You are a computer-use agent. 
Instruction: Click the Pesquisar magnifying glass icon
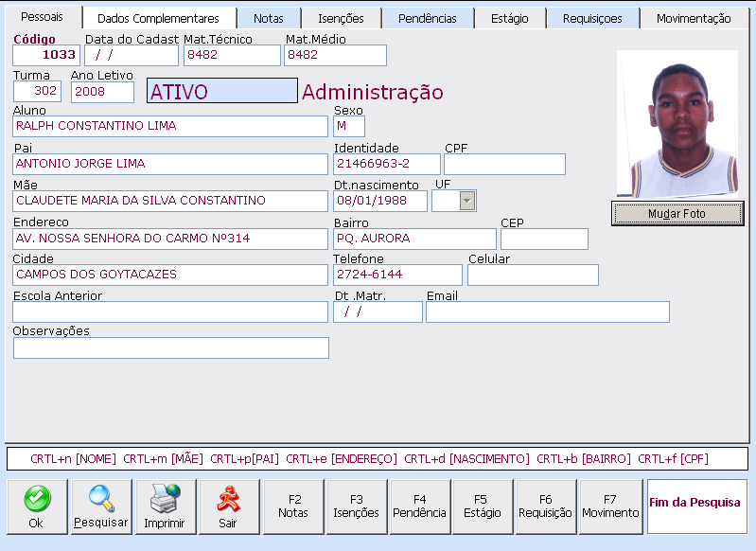(100, 498)
